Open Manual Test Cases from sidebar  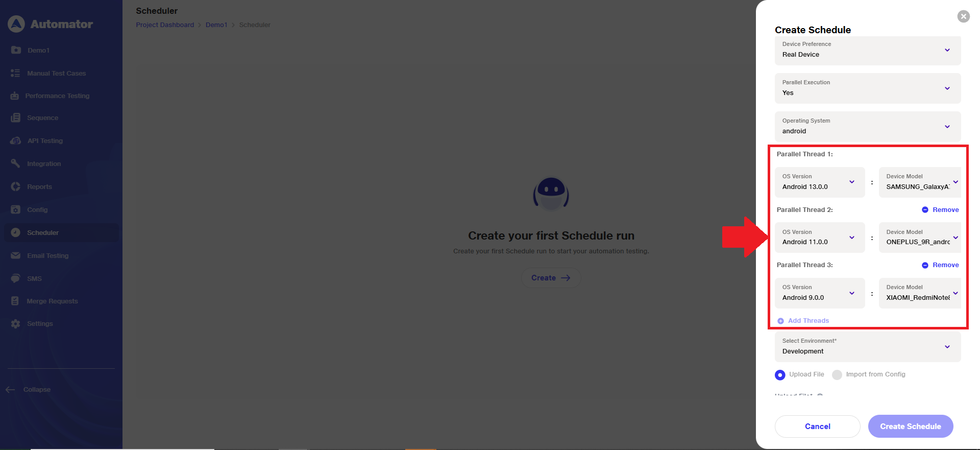click(56, 74)
